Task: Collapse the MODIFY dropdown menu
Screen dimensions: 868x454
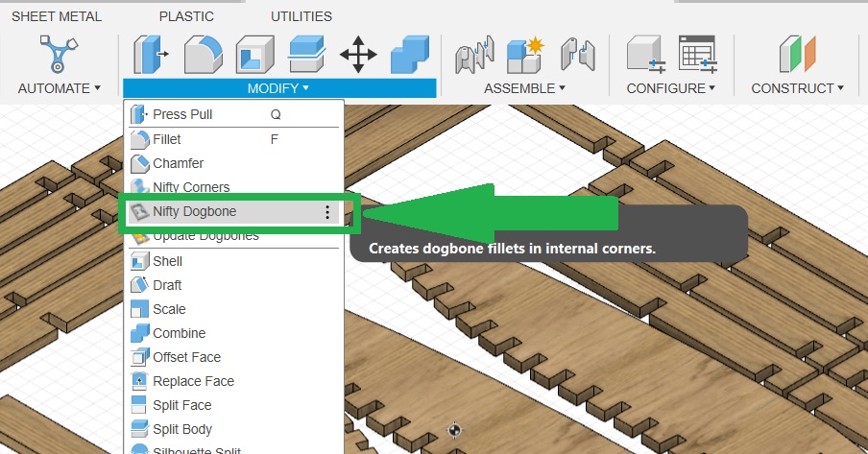Action: click(278, 88)
